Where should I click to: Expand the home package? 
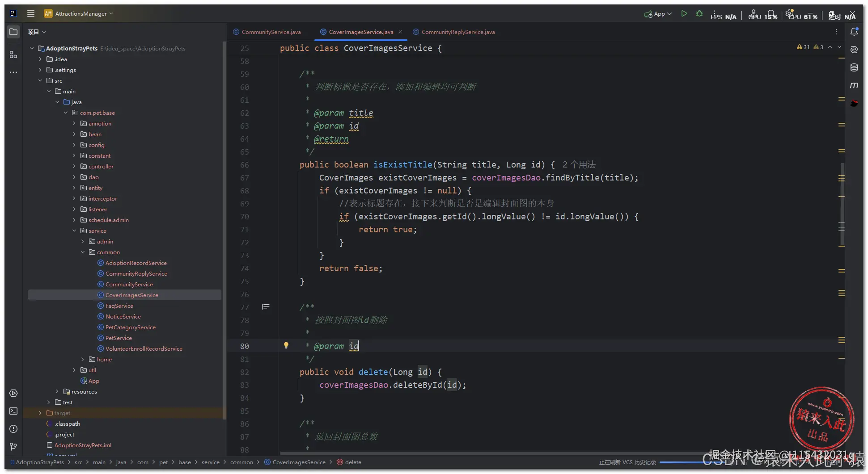pos(83,359)
